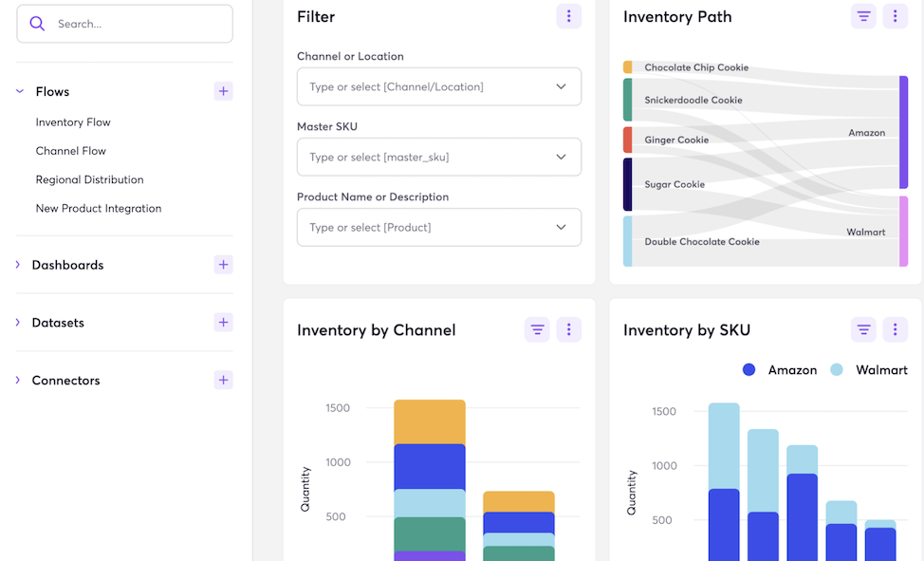This screenshot has height=561, width=924.
Task: Open the Inventory by SKU kebab menu
Action: click(x=895, y=329)
